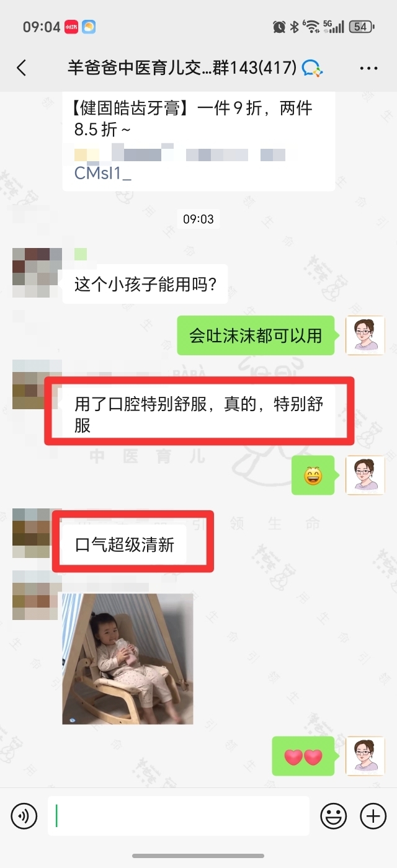
Task: Tap the 口气超级清新 message bubble
Action: pyautogui.click(x=125, y=545)
